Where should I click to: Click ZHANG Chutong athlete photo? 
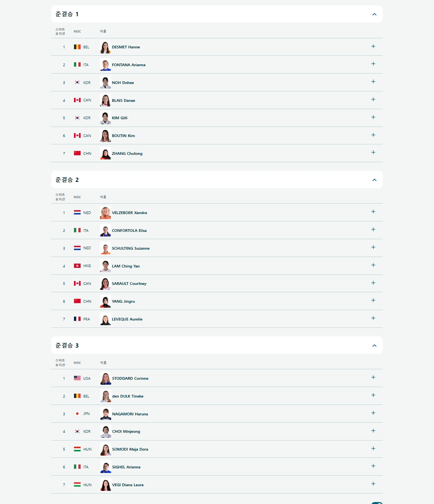pos(105,153)
